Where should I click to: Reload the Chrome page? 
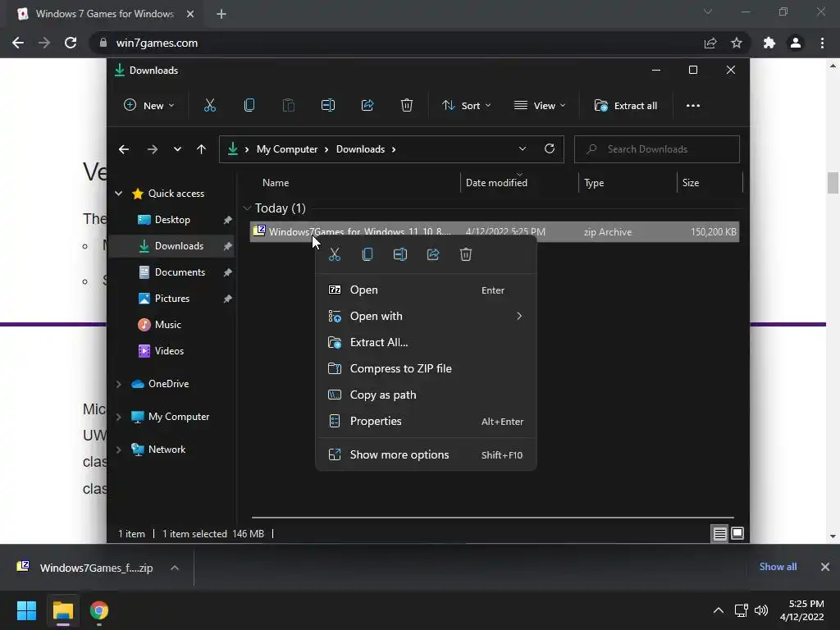(x=71, y=43)
